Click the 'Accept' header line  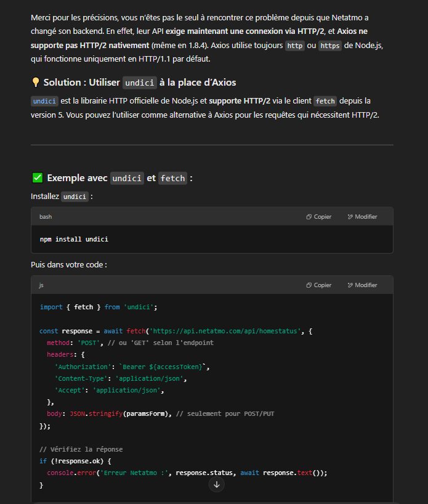(x=109, y=390)
